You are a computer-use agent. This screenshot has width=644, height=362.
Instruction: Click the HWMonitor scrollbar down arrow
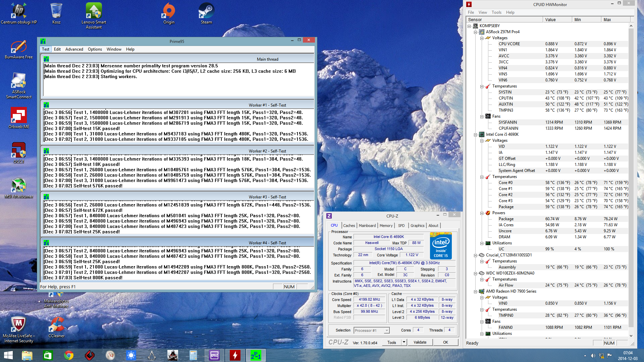coord(631,336)
